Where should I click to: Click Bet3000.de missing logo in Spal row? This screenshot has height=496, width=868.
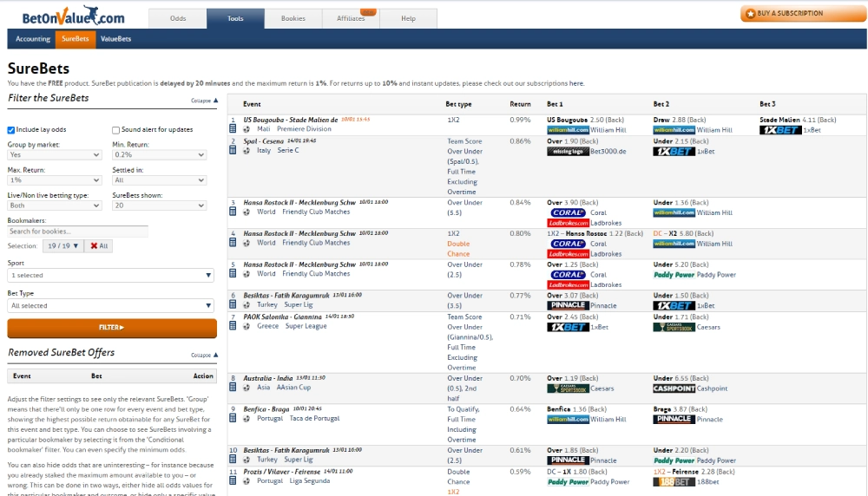tap(568, 152)
